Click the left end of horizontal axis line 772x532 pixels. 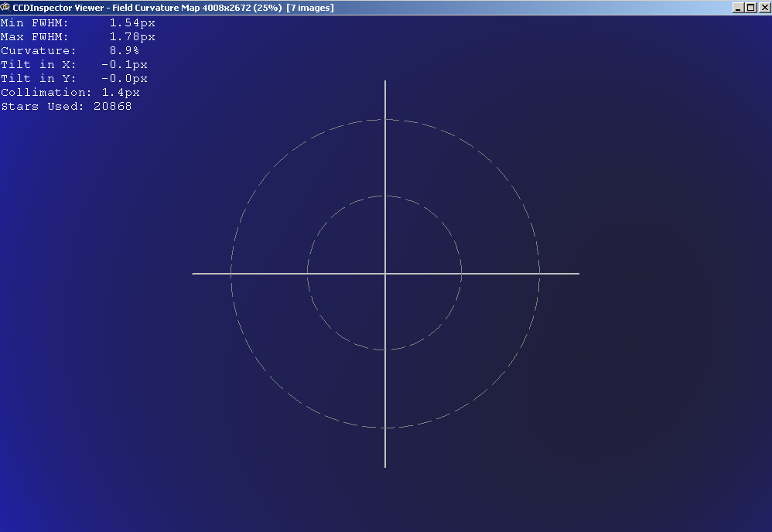pos(194,274)
